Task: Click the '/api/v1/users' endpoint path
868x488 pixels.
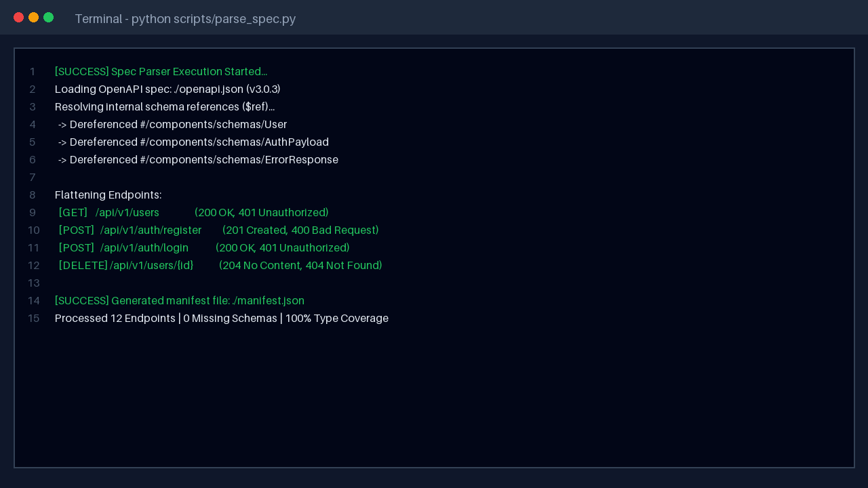Action: coord(127,213)
